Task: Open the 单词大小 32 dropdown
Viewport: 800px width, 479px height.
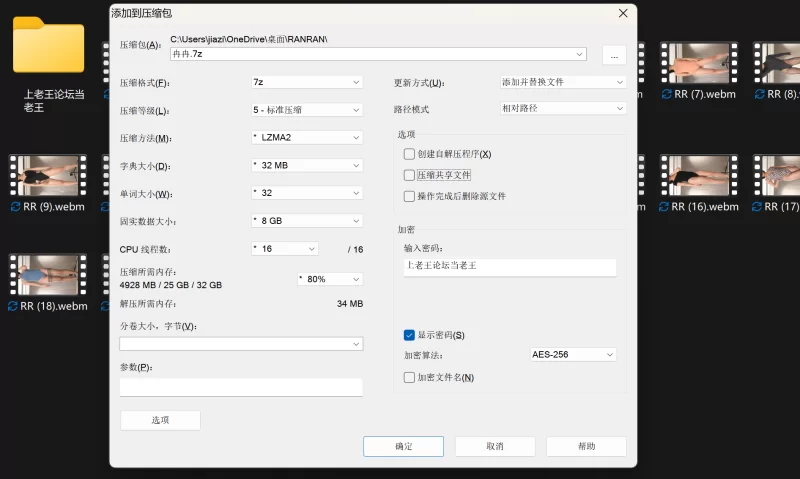Action: click(307, 193)
